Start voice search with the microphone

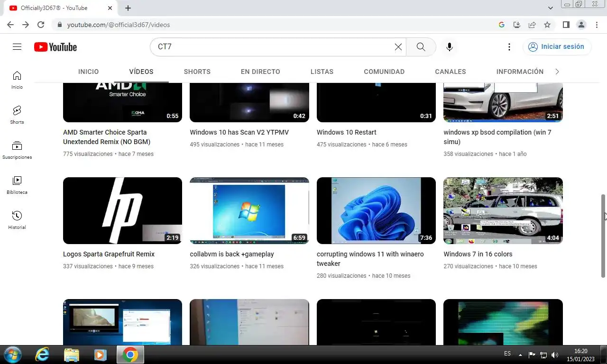[450, 47]
